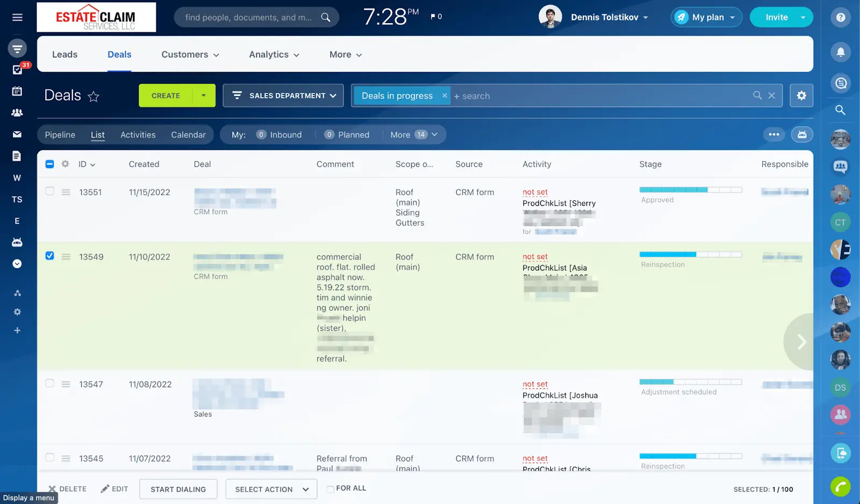Viewport: 860px width, 504px height.
Task: Expand the Customers menu chevron
Action: [216, 55]
